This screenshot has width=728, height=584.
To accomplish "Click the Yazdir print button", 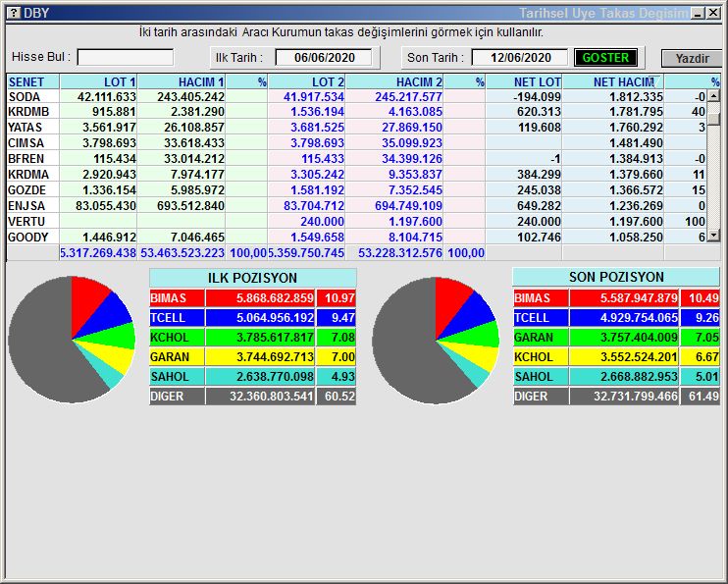I will tap(692, 59).
